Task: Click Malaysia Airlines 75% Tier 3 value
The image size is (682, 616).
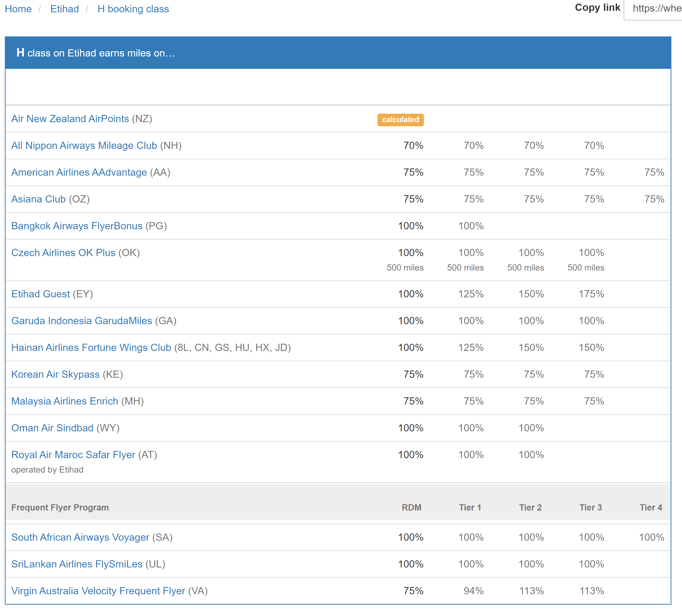Action: coord(594,401)
